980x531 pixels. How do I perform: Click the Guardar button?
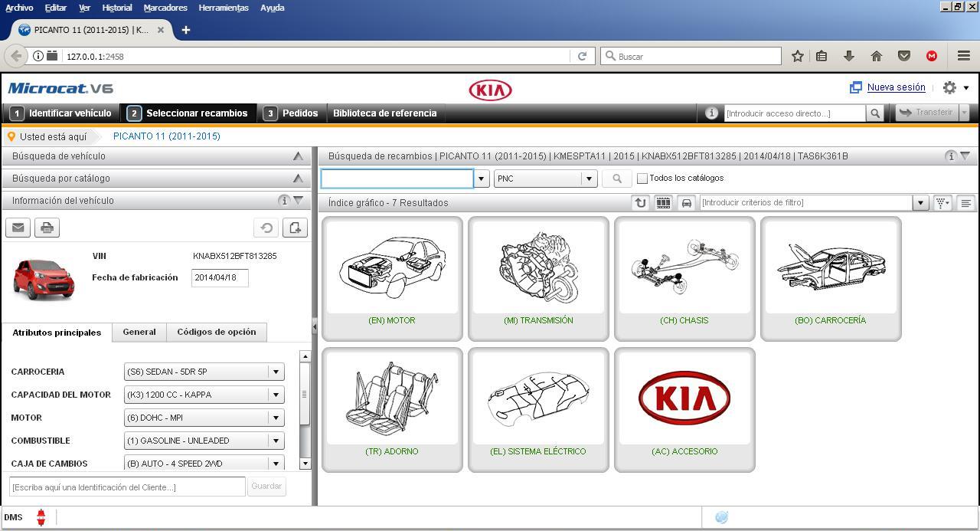pyautogui.click(x=266, y=486)
